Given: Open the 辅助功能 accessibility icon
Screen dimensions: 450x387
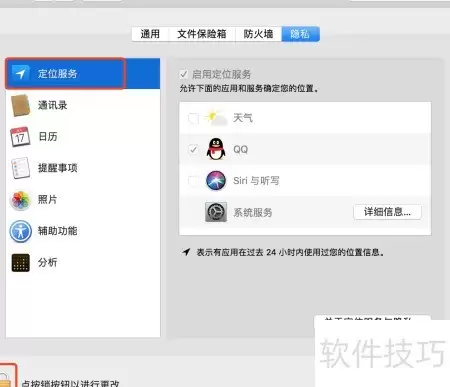Looking at the screenshot, I should click(x=20, y=231).
